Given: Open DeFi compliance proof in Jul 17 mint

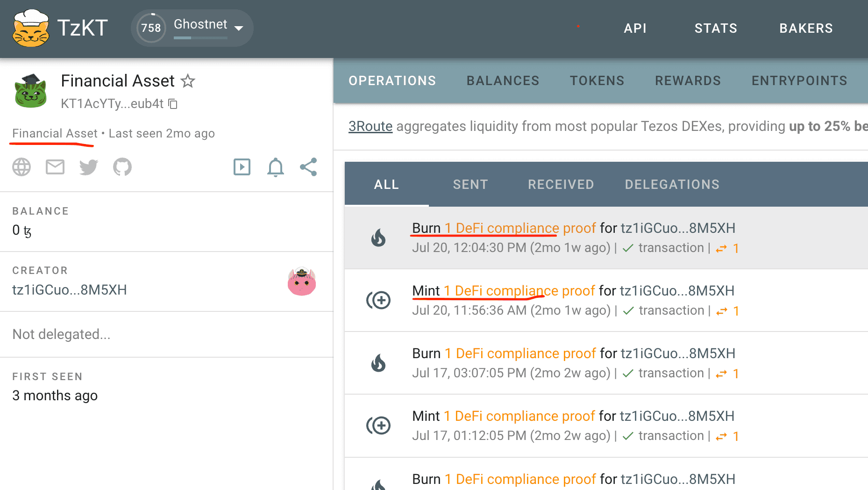Looking at the screenshot, I should coord(525,416).
